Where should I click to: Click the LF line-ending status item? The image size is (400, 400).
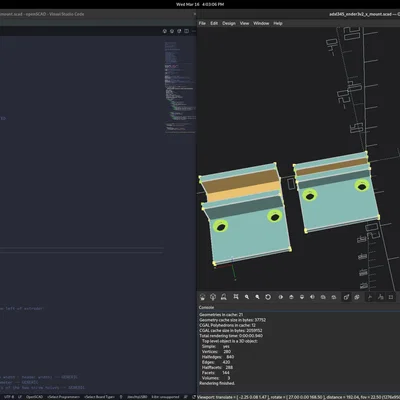coord(20,397)
